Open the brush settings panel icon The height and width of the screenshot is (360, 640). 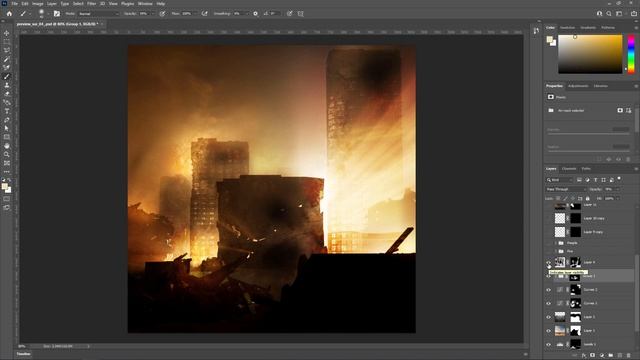[x=57, y=13]
